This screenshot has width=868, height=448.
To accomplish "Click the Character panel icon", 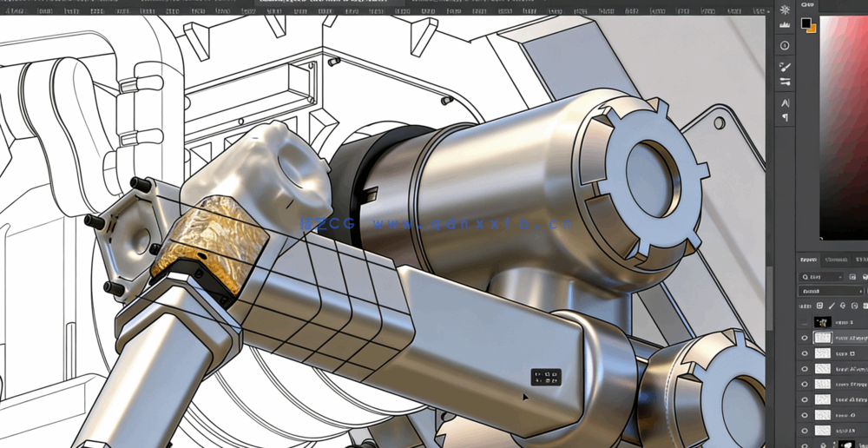I will (785, 102).
